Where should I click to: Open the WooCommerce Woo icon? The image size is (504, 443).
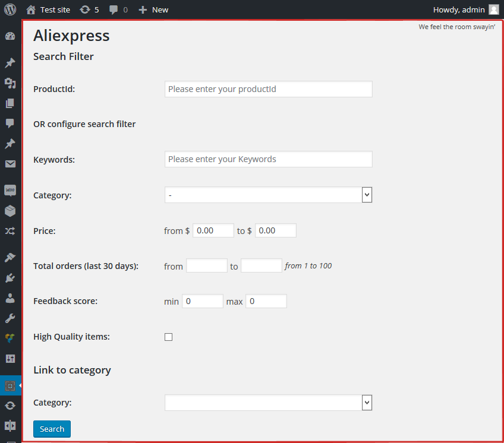pyautogui.click(x=10, y=190)
